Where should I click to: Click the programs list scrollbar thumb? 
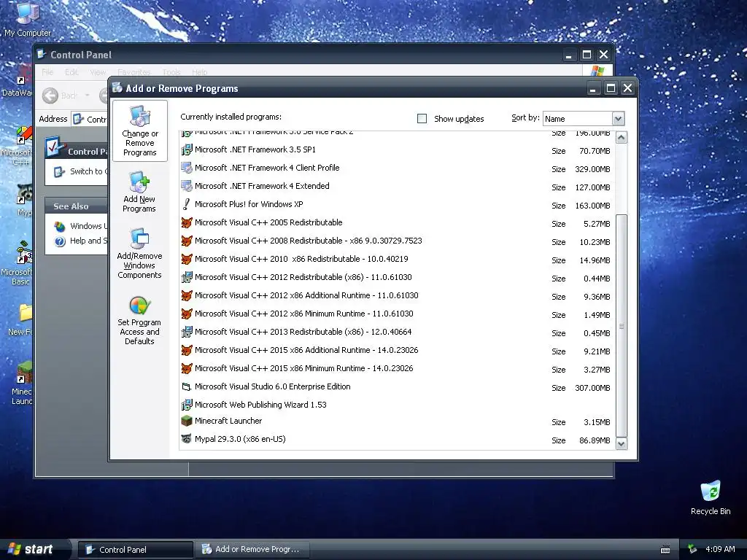[x=621, y=326]
